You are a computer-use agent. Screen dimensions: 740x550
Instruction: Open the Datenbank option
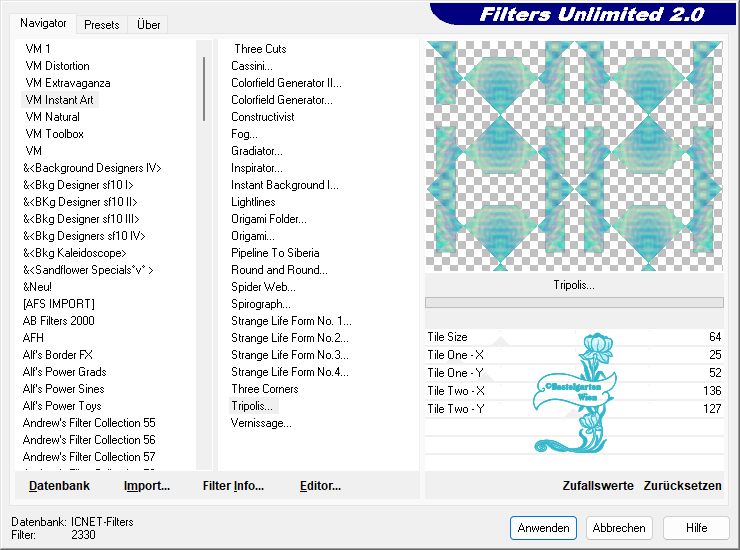[59, 486]
